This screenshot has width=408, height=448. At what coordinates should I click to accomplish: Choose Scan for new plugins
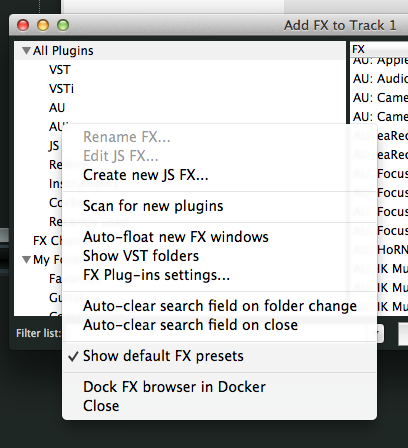pyautogui.click(x=219, y=206)
